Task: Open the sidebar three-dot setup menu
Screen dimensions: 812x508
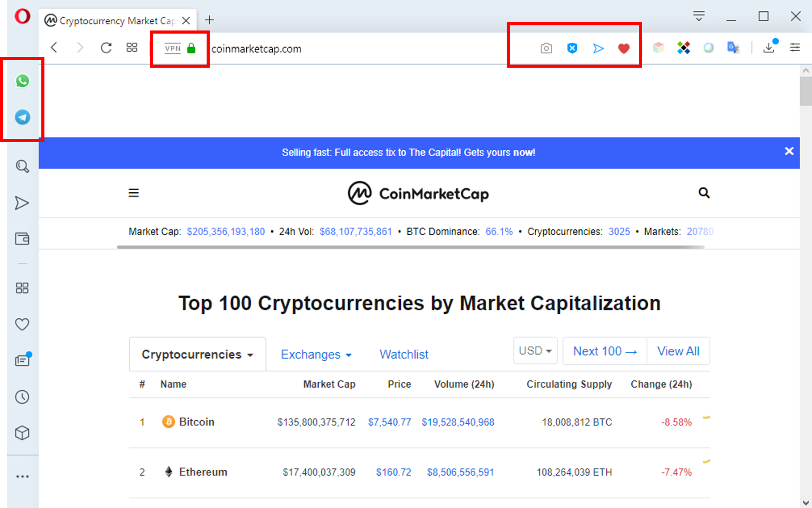Action: point(22,476)
